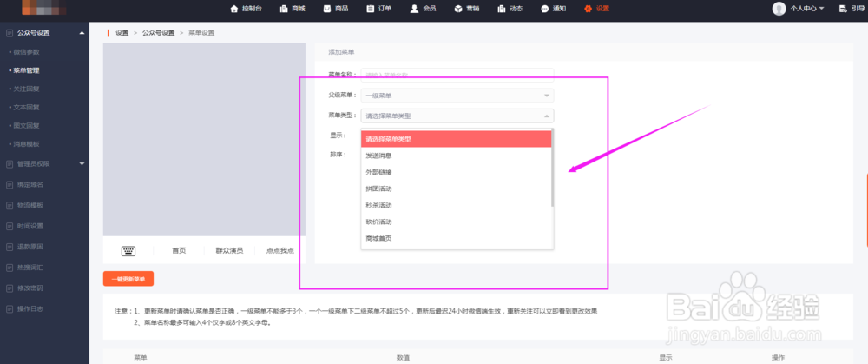Screen dimensions: 868x364
Task: Click the 操作 column header in table
Action: pos(779,358)
